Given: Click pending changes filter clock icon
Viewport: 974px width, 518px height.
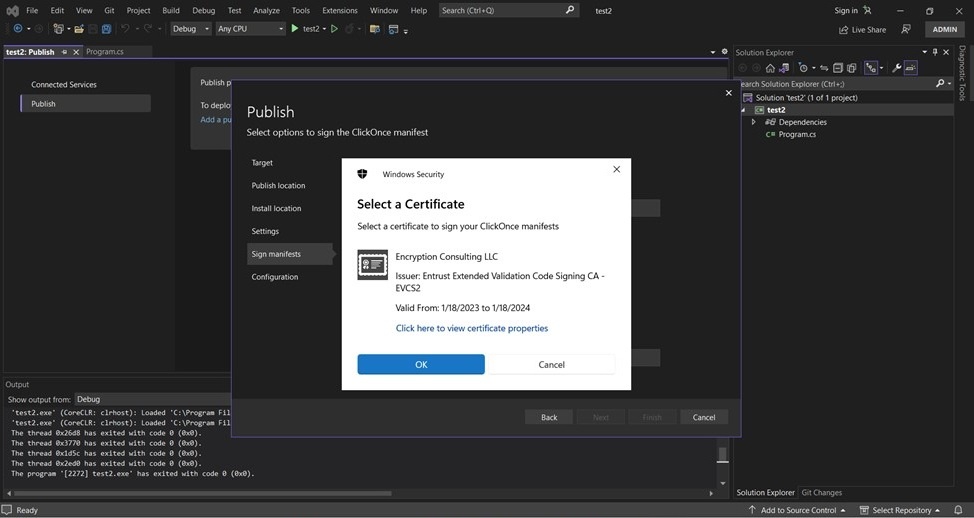Looking at the screenshot, I should point(803,68).
